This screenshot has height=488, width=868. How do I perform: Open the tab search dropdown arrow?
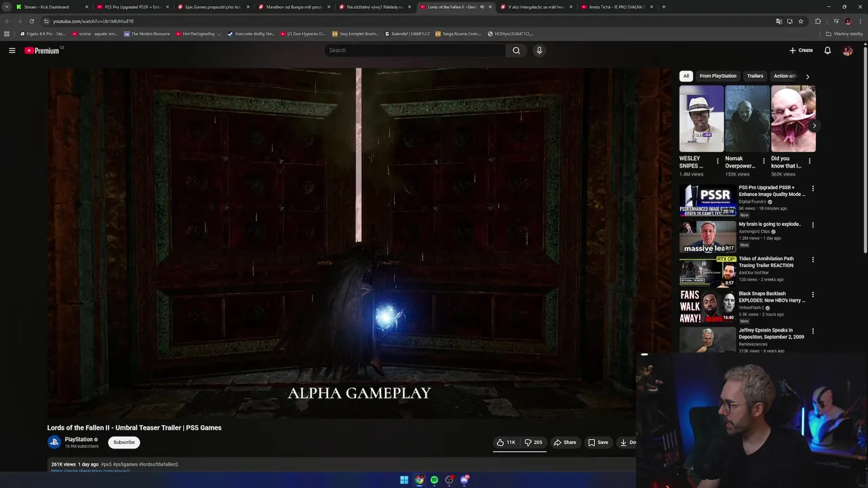pyautogui.click(x=6, y=7)
